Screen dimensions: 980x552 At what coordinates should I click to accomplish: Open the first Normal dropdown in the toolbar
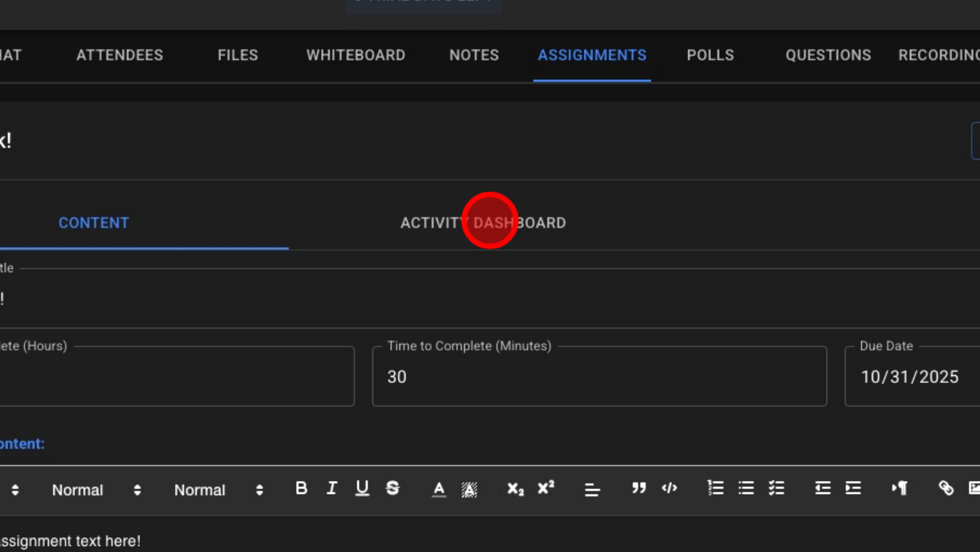[x=97, y=490]
